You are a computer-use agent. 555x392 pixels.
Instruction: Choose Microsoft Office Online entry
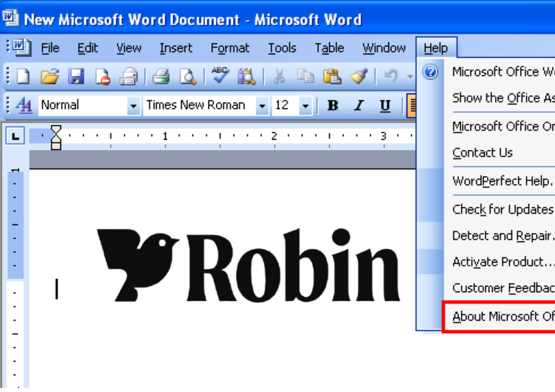[x=499, y=126]
